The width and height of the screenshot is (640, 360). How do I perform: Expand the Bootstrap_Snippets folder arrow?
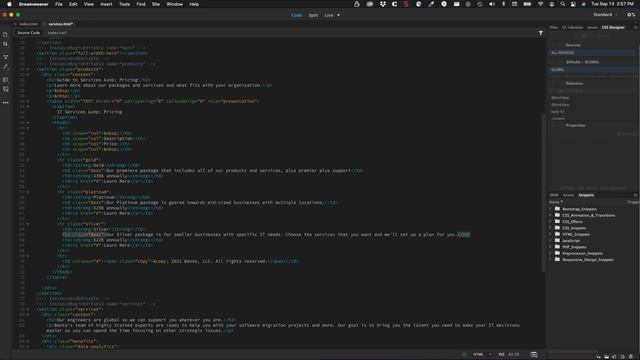coord(550,209)
